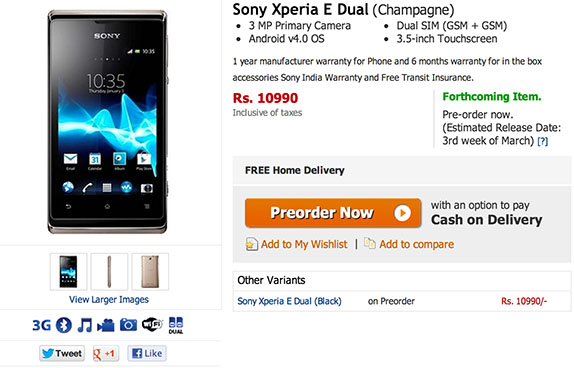Viewport: 574px width, 368px height.
Task: Click the Add to compare link
Action: (417, 244)
